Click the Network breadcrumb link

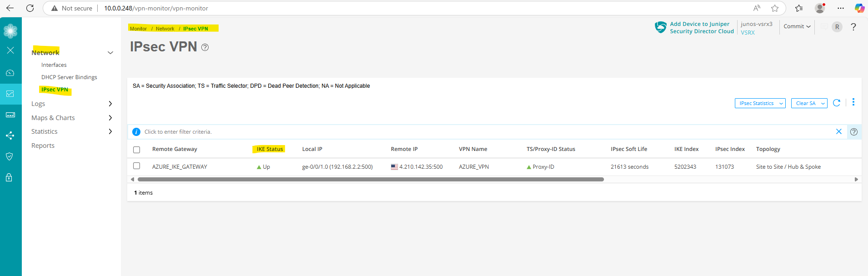(165, 29)
